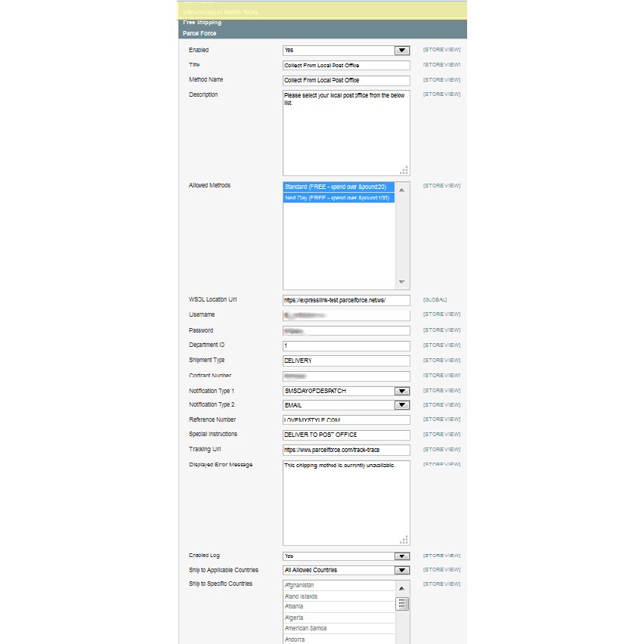Image resolution: width=644 pixels, height=644 pixels.
Task: Click the Enabled field label
Action: [x=199, y=50]
